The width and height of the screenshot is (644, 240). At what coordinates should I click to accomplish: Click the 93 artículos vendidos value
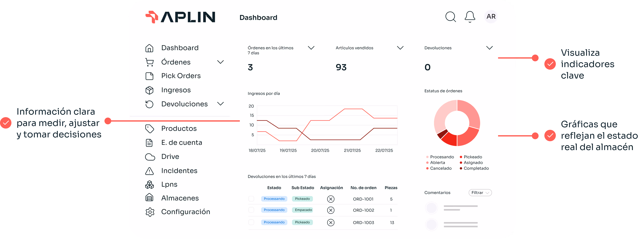(x=341, y=67)
